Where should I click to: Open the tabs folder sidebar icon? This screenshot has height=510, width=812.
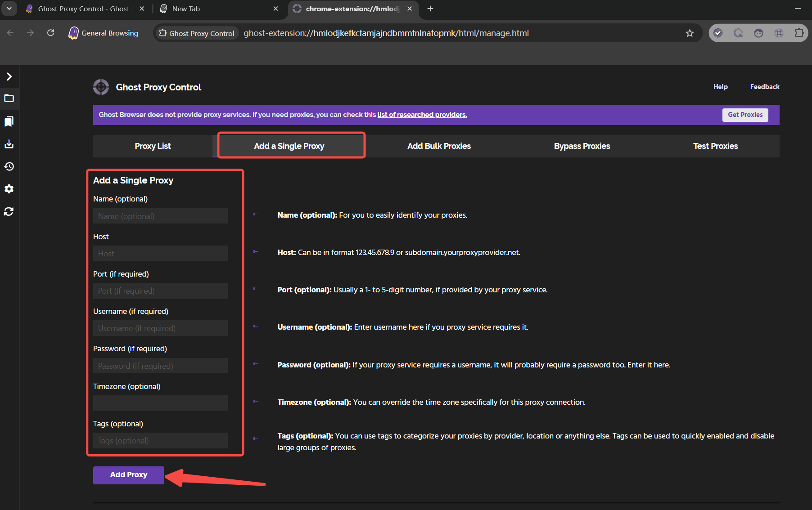(x=9, y=98)
